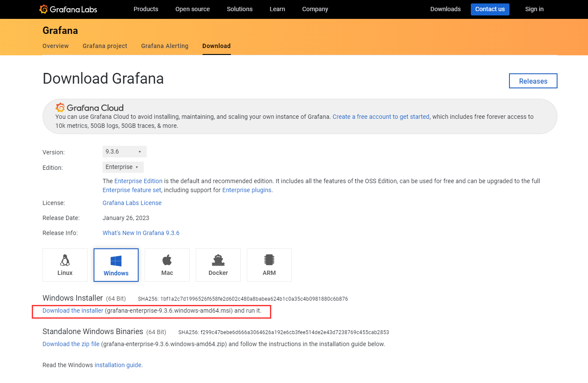This screenshot has height=383, width=588.
Task: Open What's New In Grafana 9.3.6
Action: pos(141,233)
